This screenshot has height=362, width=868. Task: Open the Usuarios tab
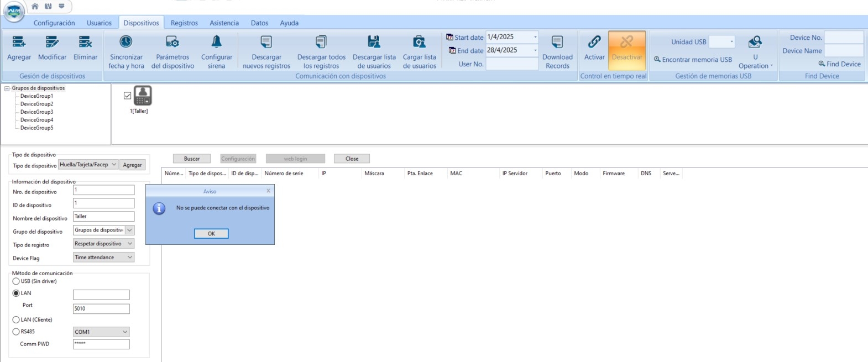(x=99, y=23)
